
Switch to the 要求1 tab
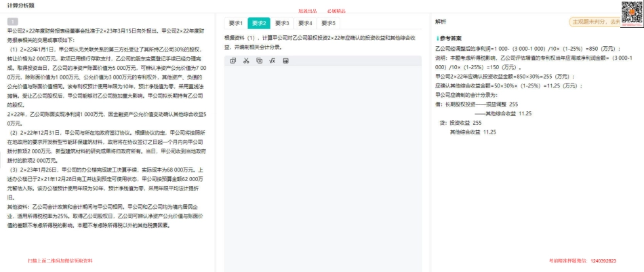[x=235, y=23]
